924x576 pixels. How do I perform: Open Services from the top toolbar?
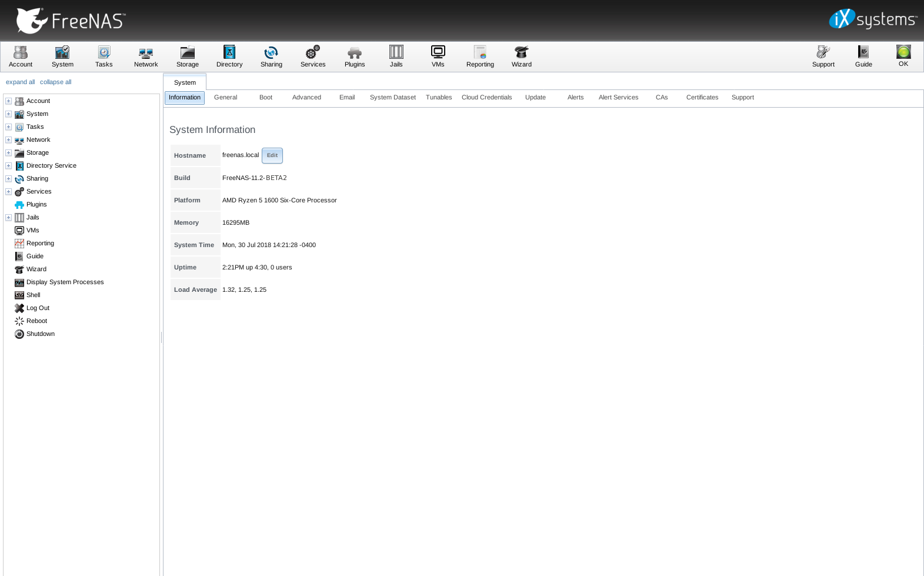point(312,56)
